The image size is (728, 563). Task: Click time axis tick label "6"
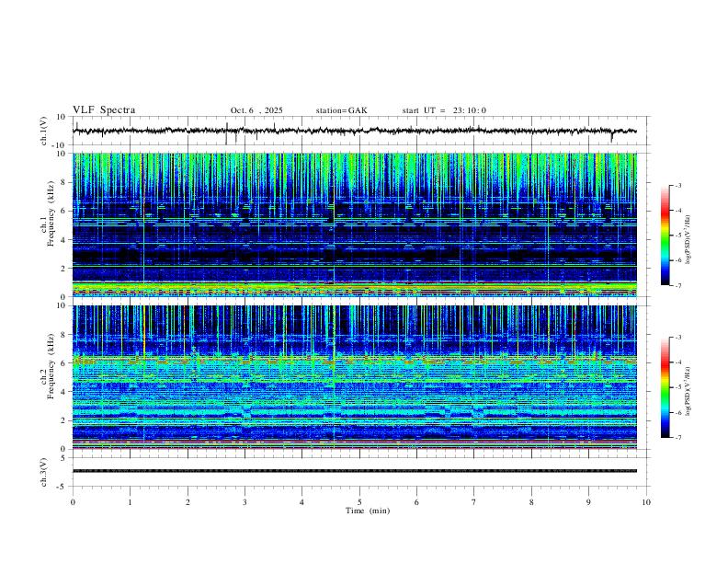(416, 502)
